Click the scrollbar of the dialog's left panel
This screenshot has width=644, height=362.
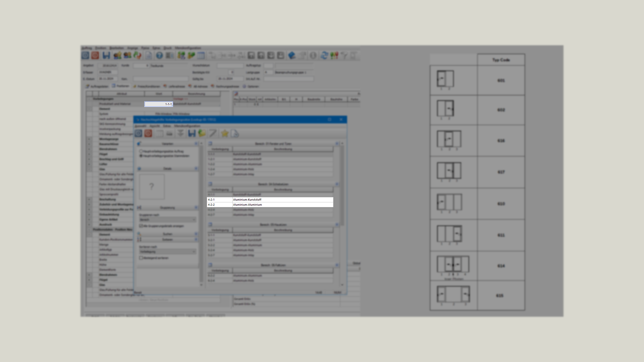click(201, 215)
